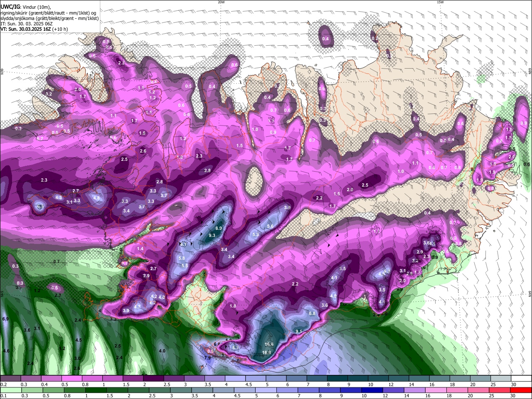
Task: Select the deep blue 10 swatch, lower legend
Action: (372, 390)
